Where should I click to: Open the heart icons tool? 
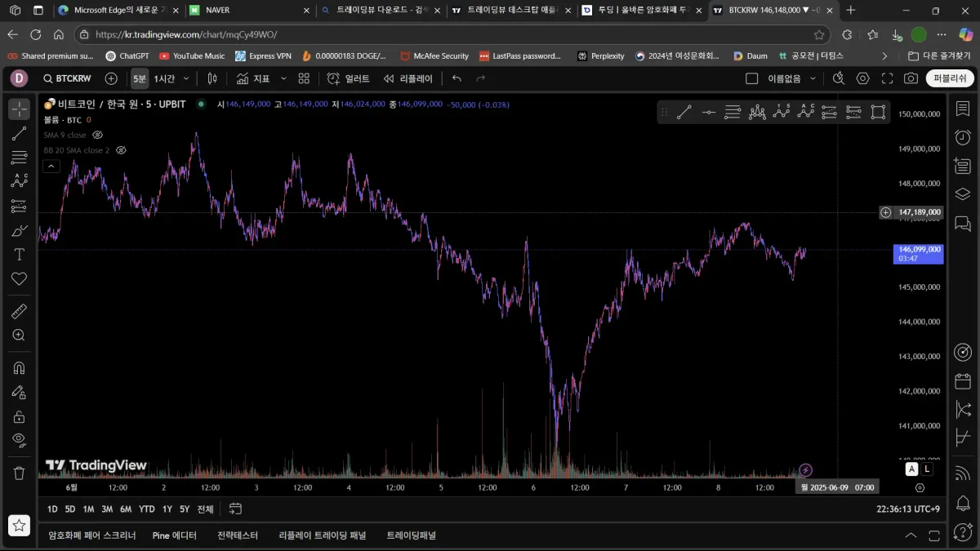(20, 279)
